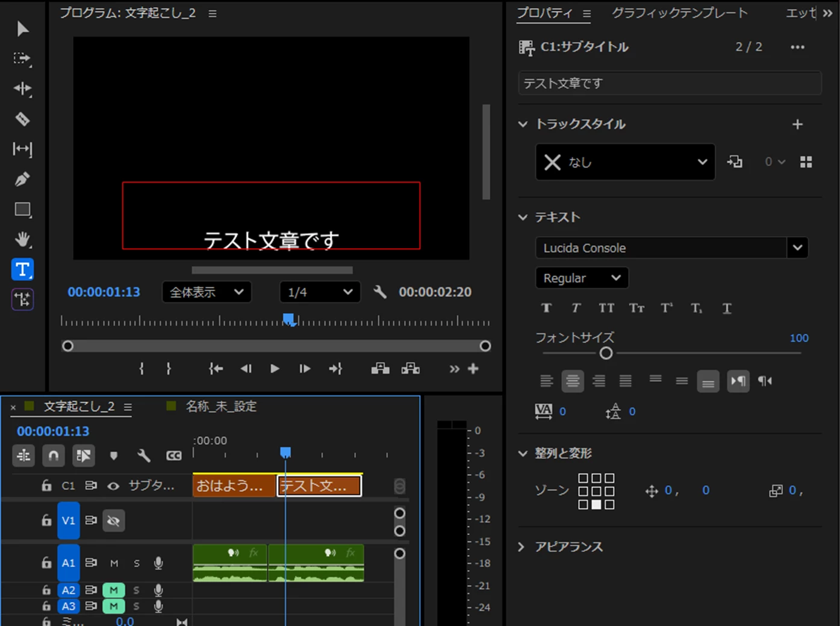Viewport: 840px width, 626px height.
Task: Select the Pen tool
Action: tap(23, 179)
